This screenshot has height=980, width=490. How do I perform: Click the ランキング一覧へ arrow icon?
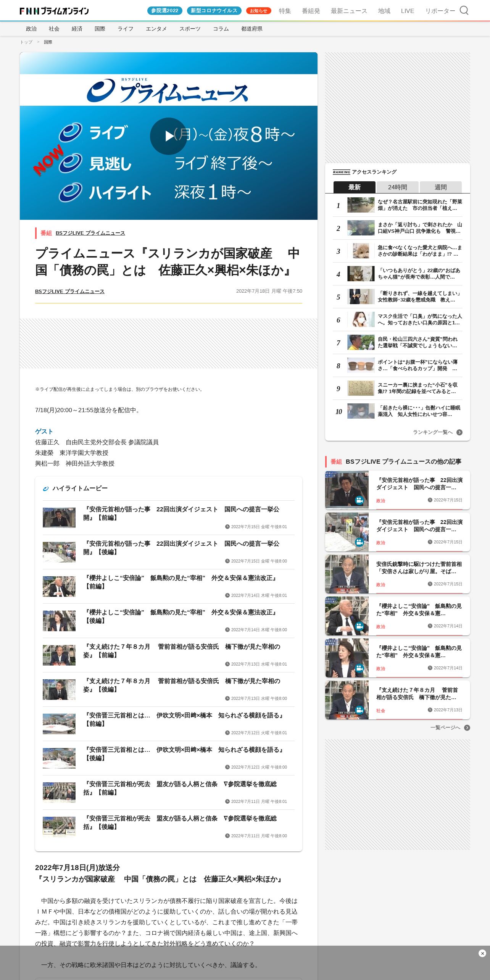point(459,432)
